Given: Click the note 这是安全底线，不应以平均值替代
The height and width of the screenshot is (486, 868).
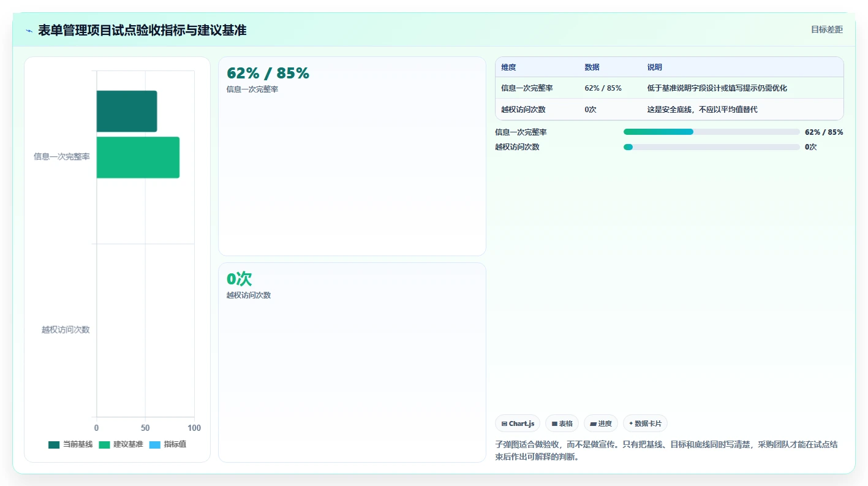Looking at the screenshot, I should point(702,110).
